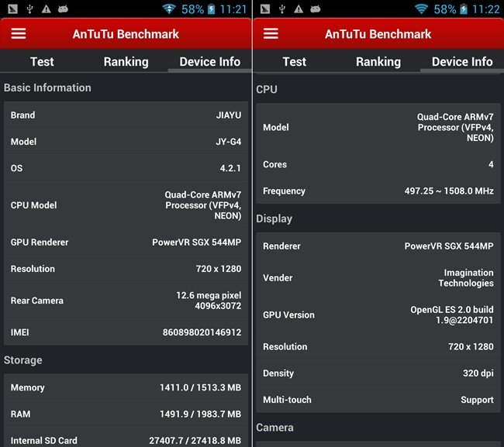The image size is (504, 447).
Task: Tap Resolution row under Display section
Action: (378, 346)
